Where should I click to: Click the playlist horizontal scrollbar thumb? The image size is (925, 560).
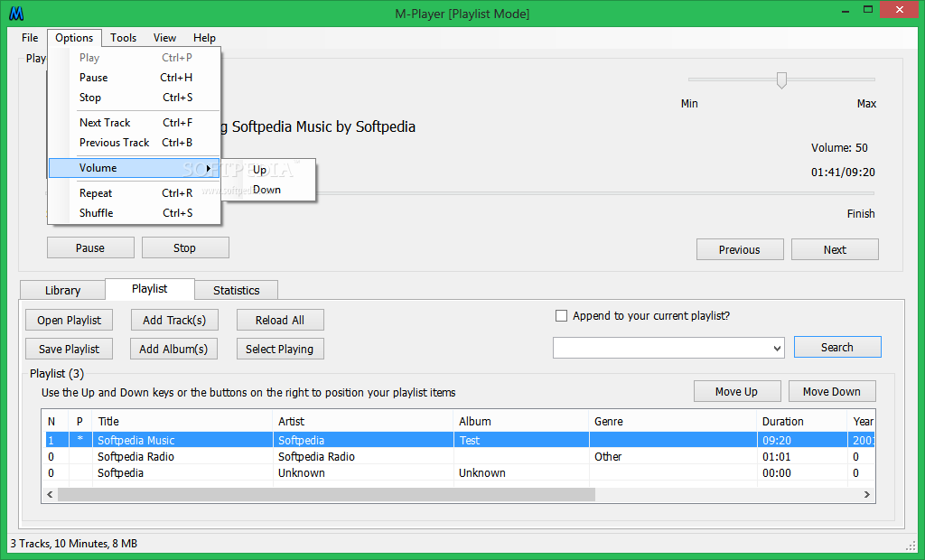pos(326,494)
